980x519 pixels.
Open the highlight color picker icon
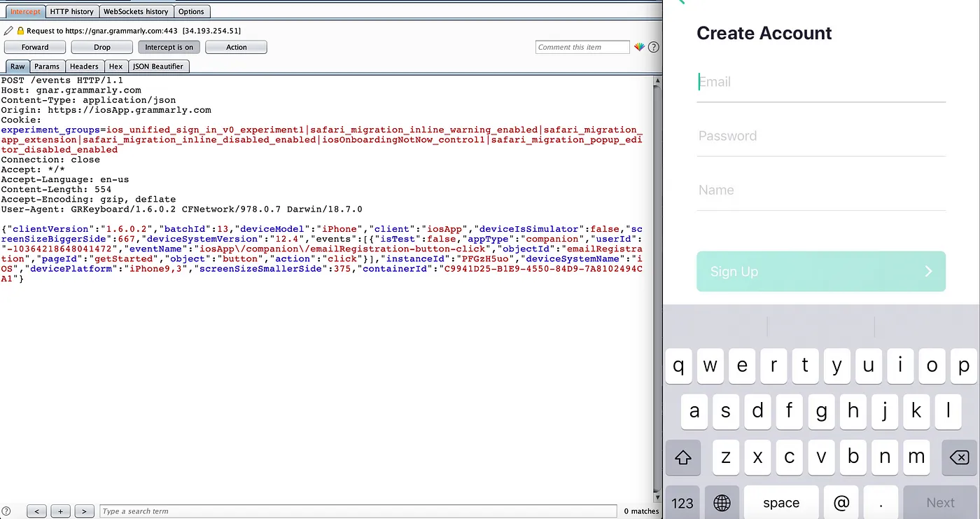(639, 47)
